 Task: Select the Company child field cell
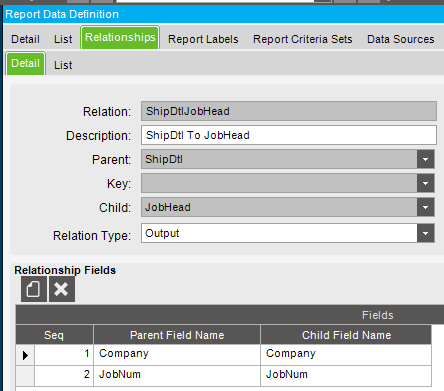pos(346,354)
